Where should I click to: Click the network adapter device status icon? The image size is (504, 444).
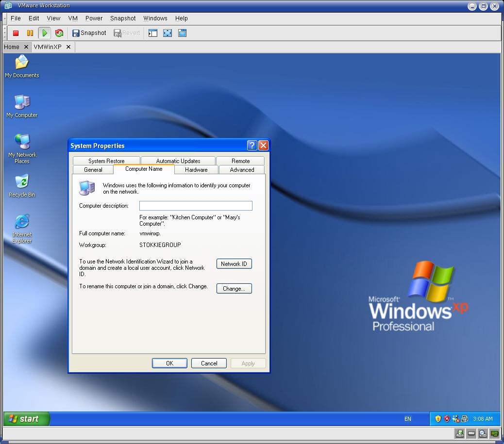click(494, 434)
